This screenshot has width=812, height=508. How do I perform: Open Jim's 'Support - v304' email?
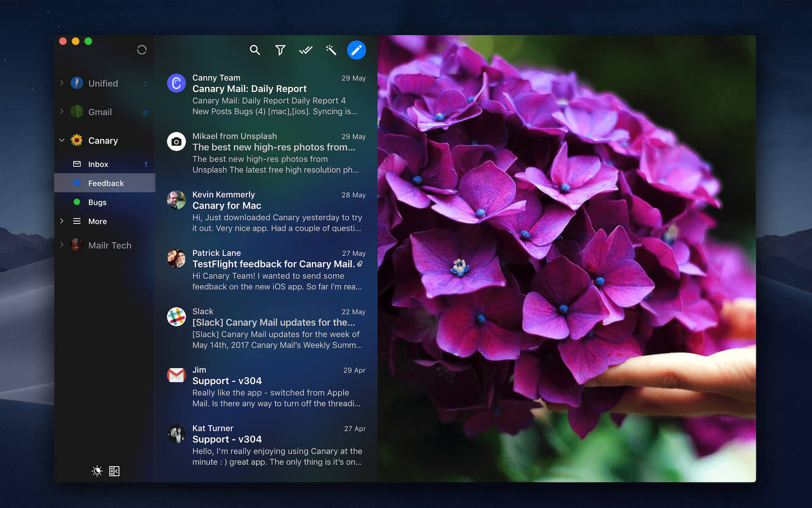[x=266, y=387]
